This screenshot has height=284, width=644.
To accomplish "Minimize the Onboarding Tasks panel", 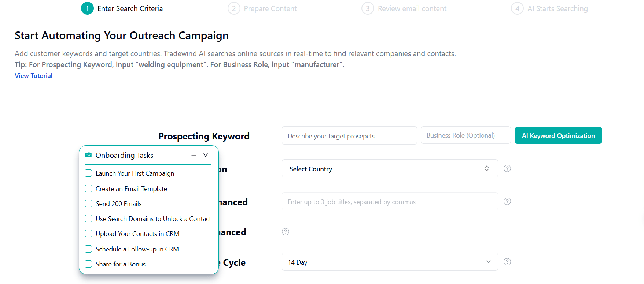I will click(194, 155).
